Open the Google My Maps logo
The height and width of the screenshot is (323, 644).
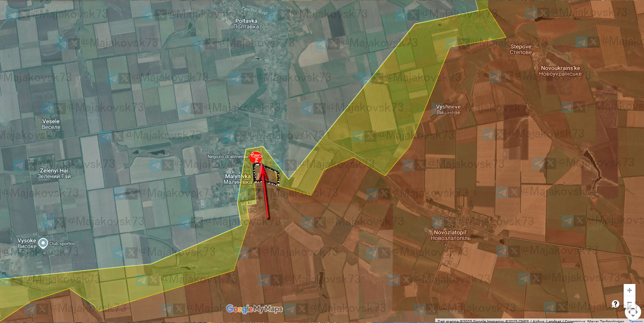tap(254, 309)
